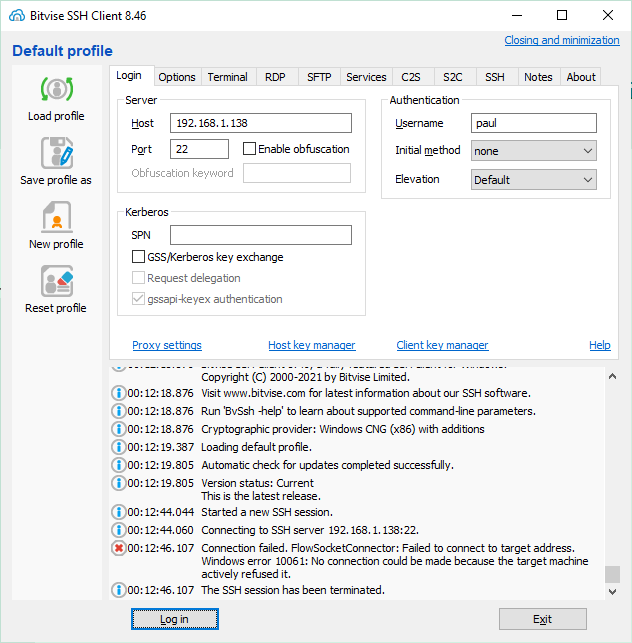The height and width of the screenshot is (643, 632).
Task: Click info icon beside 'Run BvSsh -help' entry
Action: 119,411
